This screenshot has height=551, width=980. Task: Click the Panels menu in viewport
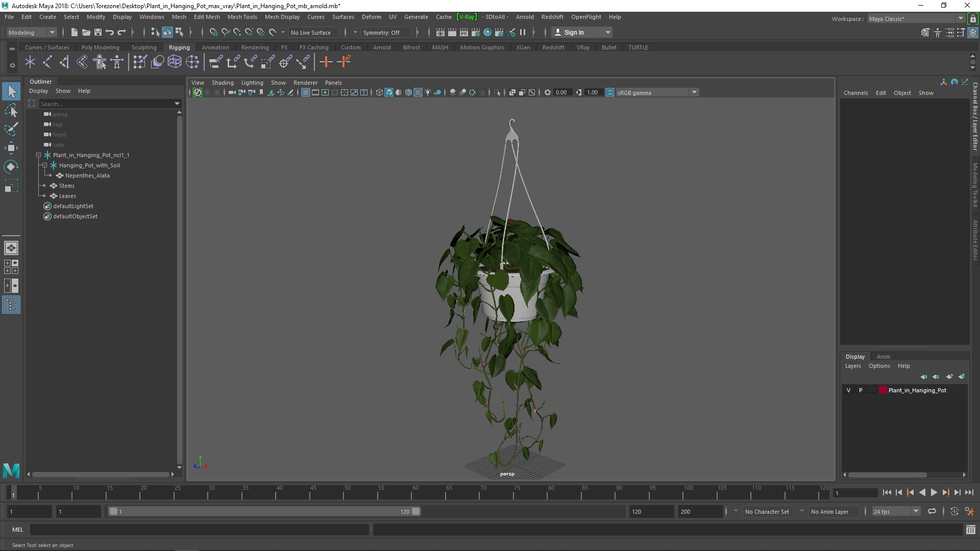(333, 82)
